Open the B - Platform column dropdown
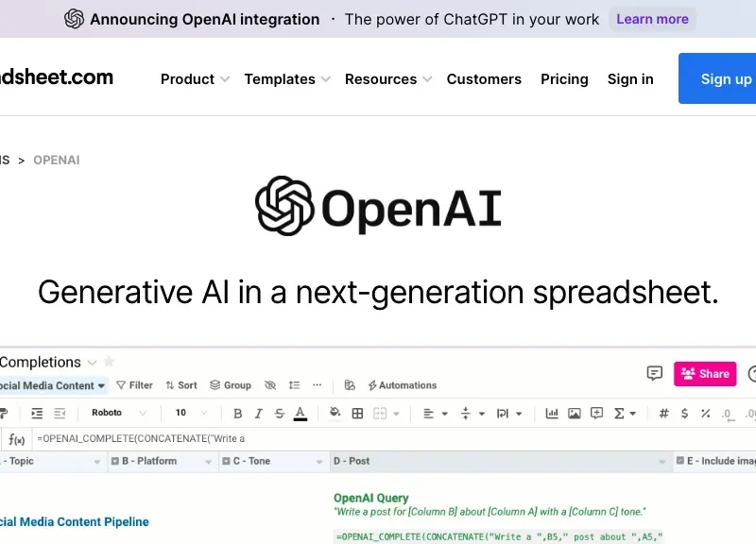756x544 pixels. [208, 462]
